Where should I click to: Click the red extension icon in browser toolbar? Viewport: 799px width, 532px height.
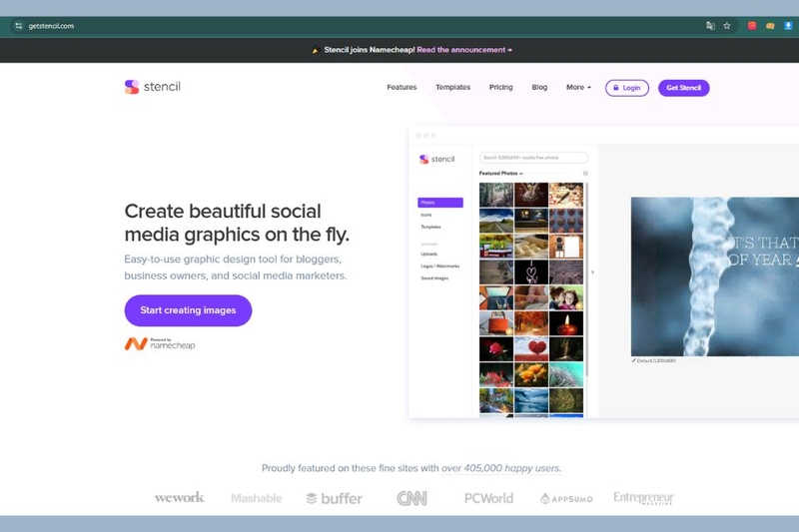(752, 26)
